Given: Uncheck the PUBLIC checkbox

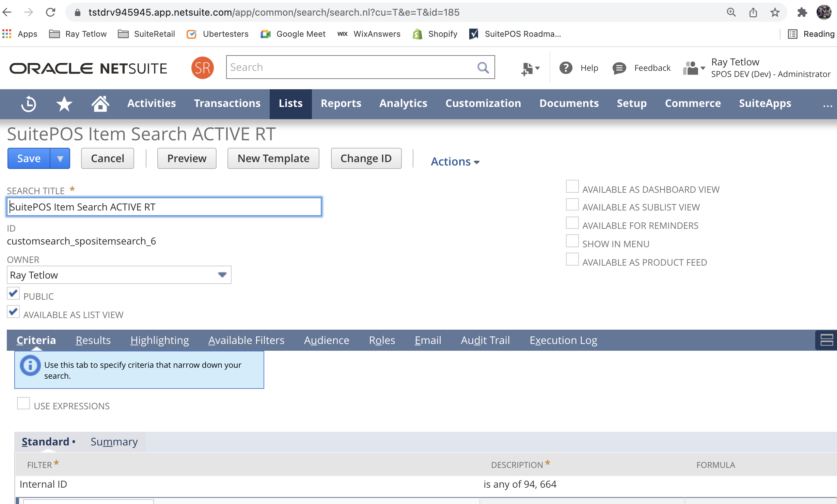Looking at the screenshot, I should point(13,294).
